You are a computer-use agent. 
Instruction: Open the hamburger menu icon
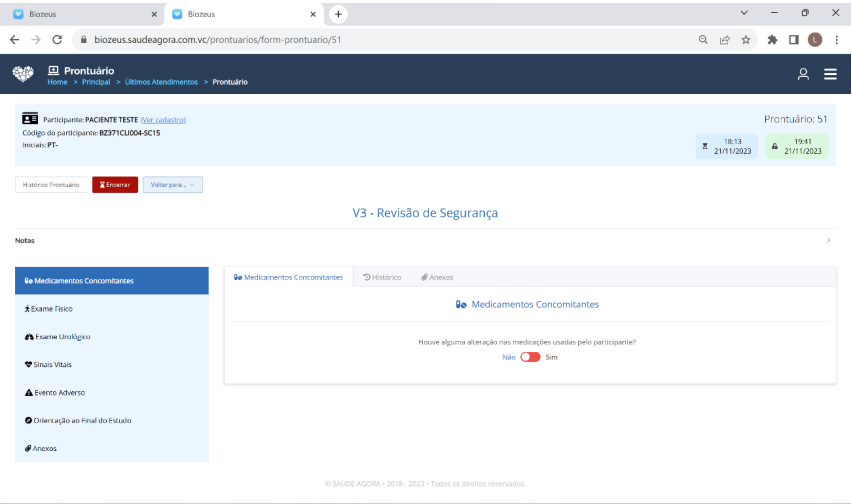pyautogui.click(x=830, y=74)
